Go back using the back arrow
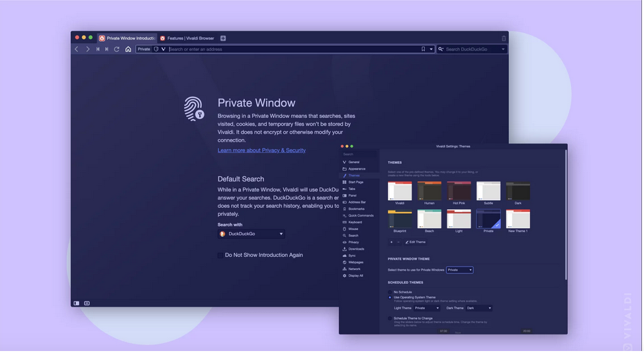 (76, 49)
